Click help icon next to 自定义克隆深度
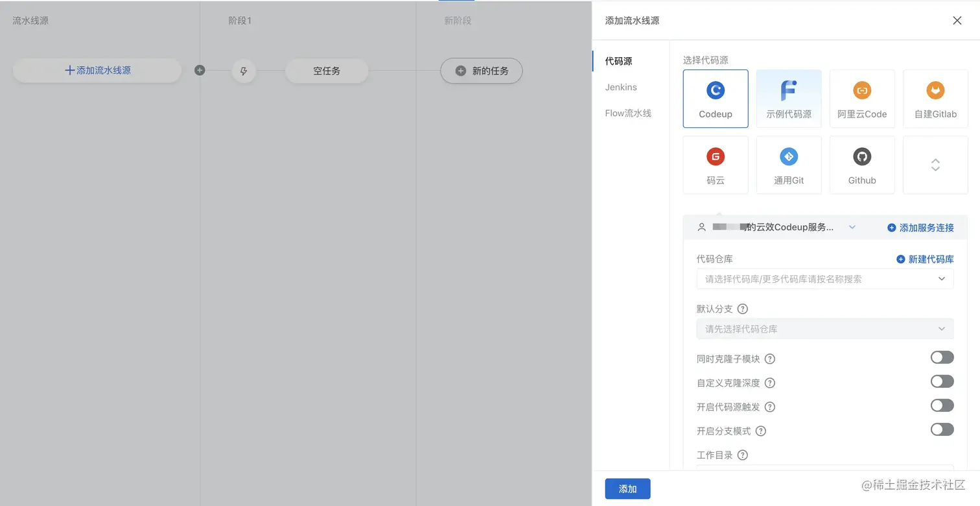Viewport: 980px width, 506px height. pyautogui.click(x=770, y=383)
